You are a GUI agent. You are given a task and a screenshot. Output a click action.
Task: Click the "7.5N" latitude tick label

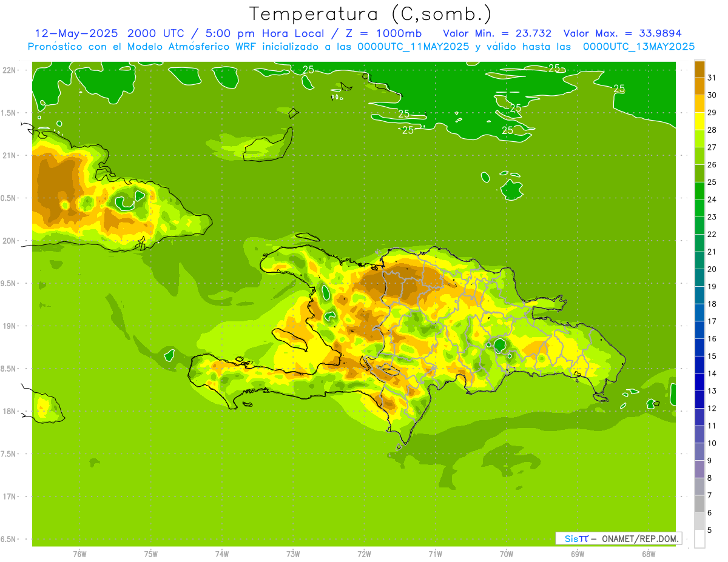pyautogui.click(x=8, y=453)
